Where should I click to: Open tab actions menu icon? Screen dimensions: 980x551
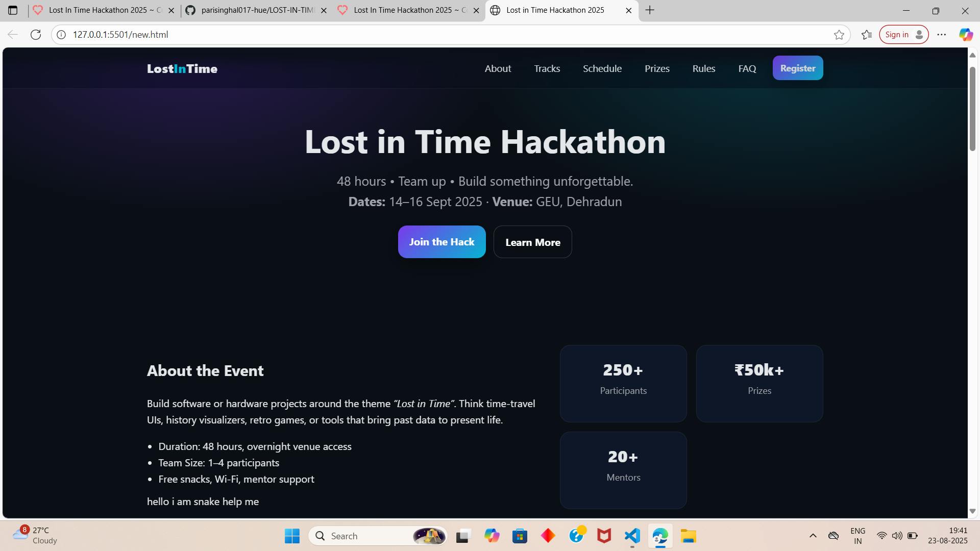(x=13, y=10)
